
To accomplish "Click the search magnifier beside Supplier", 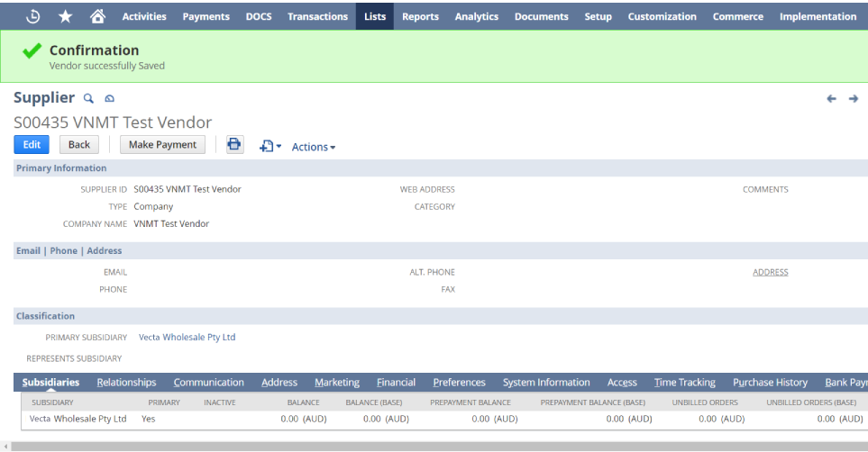I will 88,98.
